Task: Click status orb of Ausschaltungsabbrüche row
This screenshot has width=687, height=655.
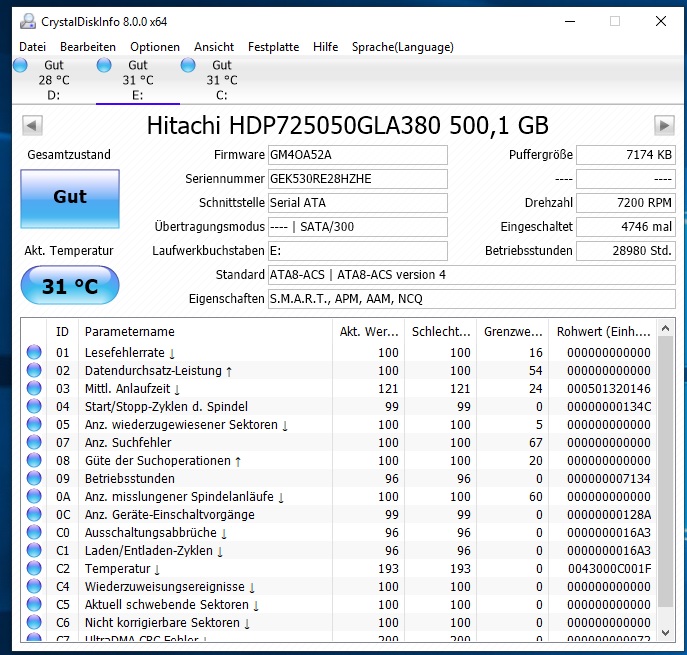Action: (34, 532)
